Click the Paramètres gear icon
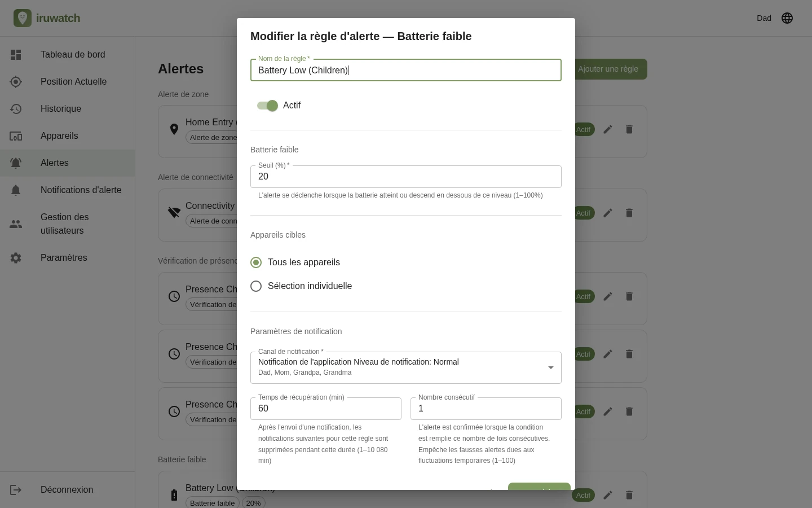This screenshot has width=812, height=508. point(16,258)
